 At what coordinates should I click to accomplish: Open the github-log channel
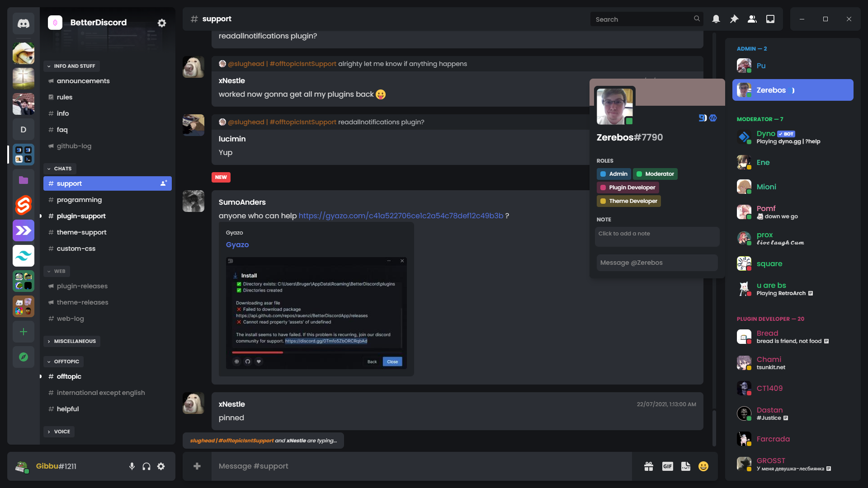(x=108, y=146)
